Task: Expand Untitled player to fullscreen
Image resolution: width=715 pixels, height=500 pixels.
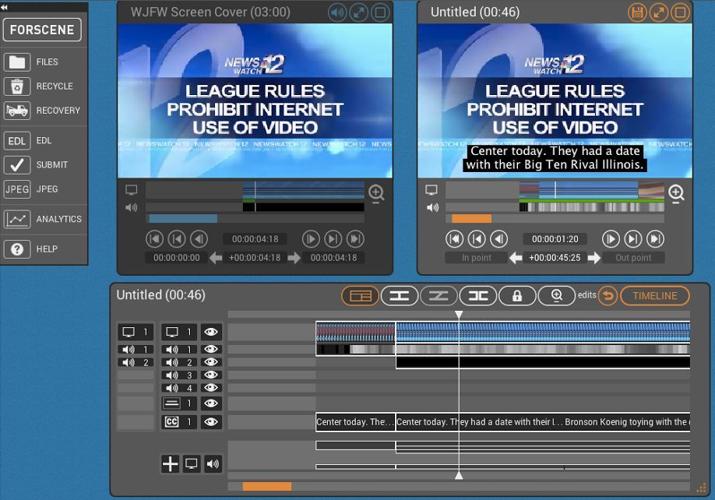Action: point(658,12)
